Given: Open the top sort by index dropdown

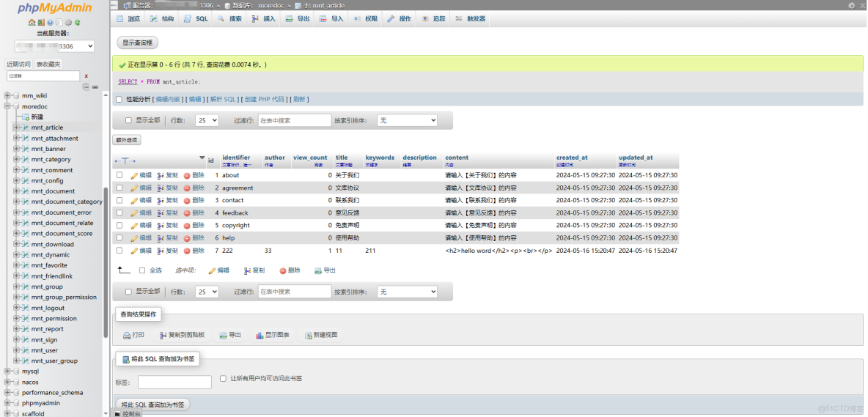Looking at the screenshot, I should (407, 120).
